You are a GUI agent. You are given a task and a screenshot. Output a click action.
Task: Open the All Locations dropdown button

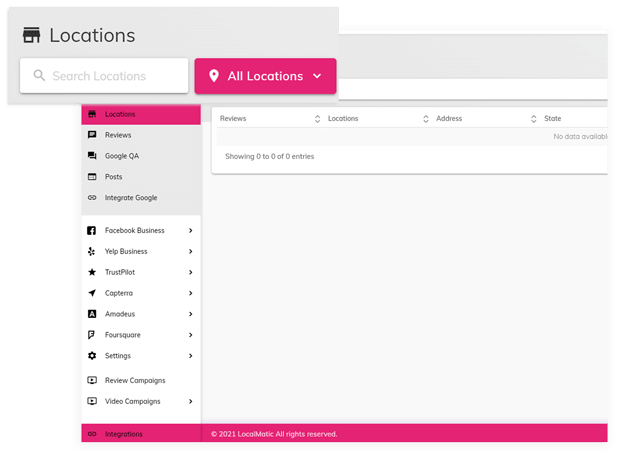(265, 76)
